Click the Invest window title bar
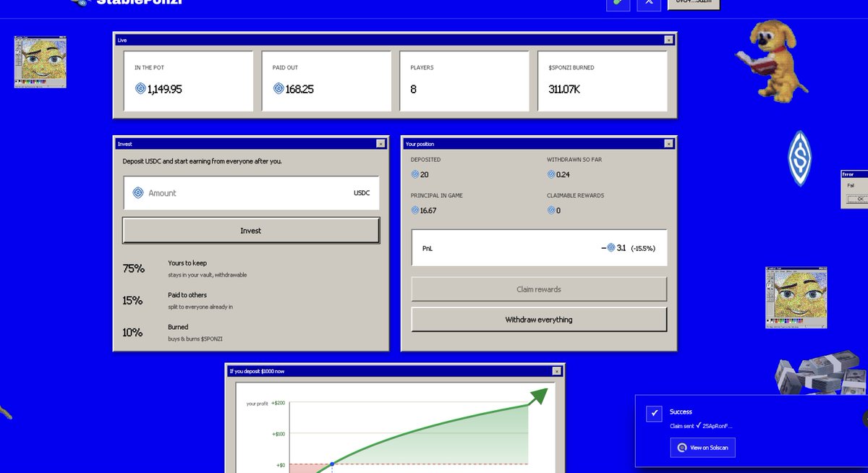 [x=251, y=144]
